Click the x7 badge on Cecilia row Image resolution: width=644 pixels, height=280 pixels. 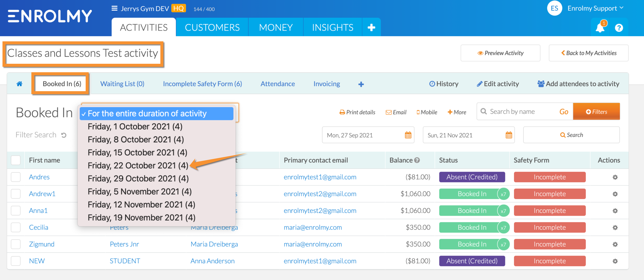[503, 227]
